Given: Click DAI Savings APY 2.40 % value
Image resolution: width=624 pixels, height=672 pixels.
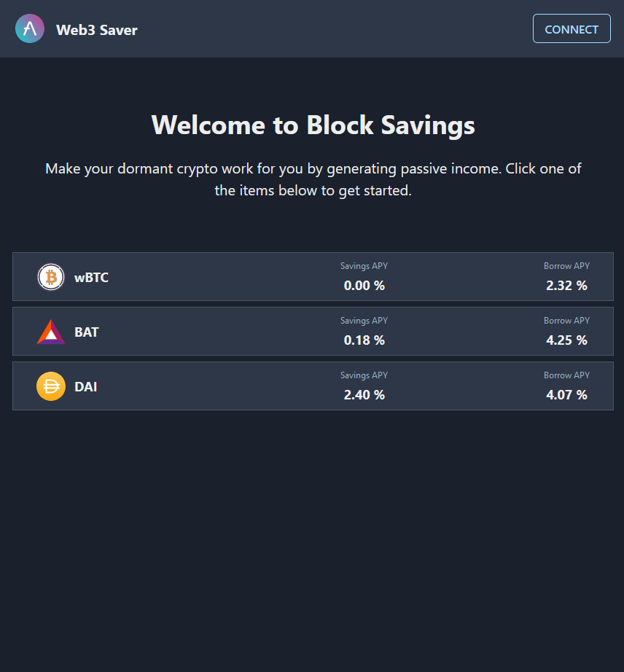Looking at the screenshot, I should 364,395.
